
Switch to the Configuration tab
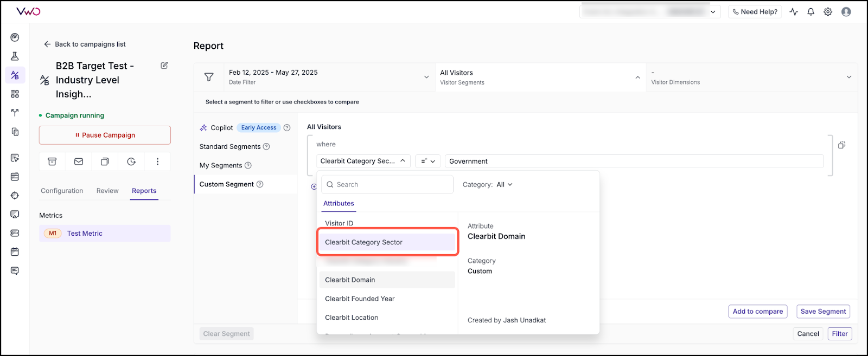[62, 191]
